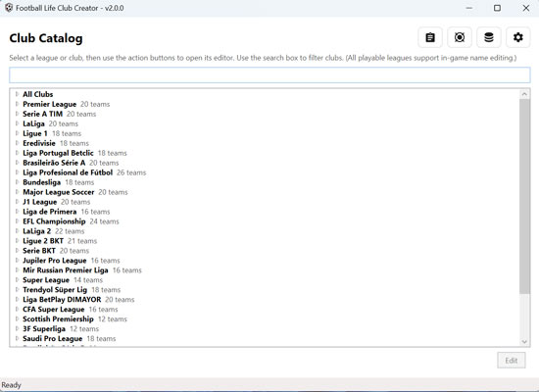Focus the club search box
539x392 pixels.
click(x=269, y=74)
